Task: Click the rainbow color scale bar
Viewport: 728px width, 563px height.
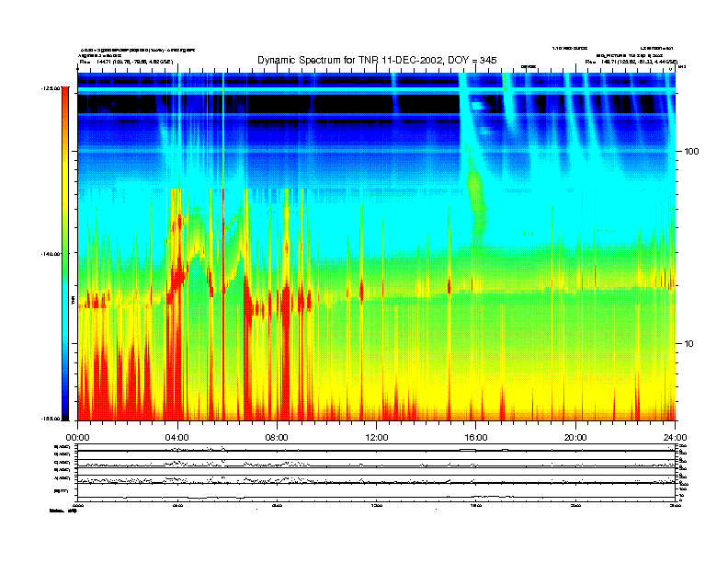Action: (65, 253)
